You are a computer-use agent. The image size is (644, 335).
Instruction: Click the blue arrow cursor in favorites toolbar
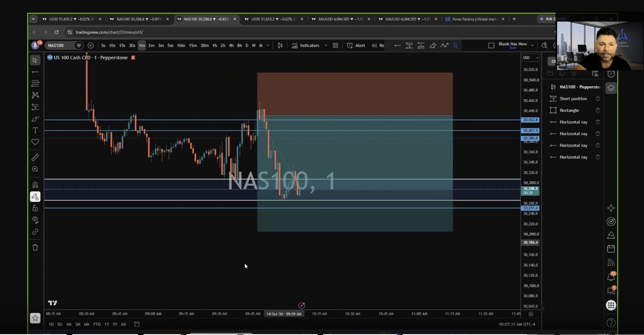(455, 45)
